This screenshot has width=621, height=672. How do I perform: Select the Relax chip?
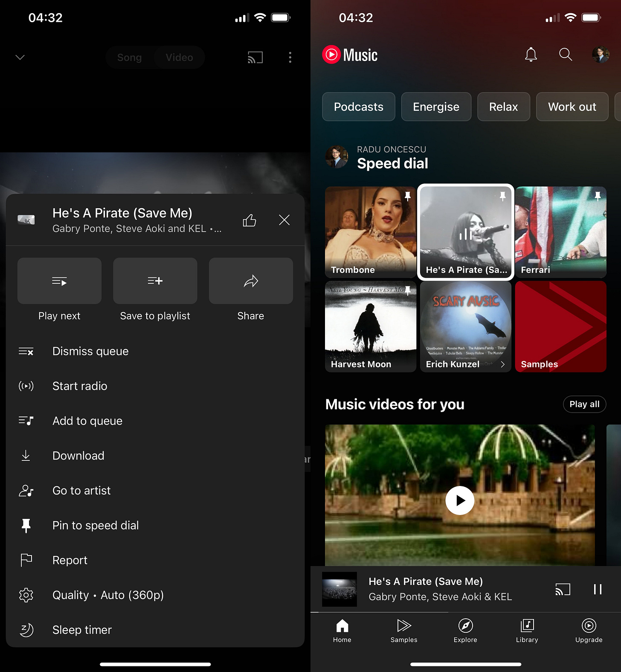coord(504,107)
